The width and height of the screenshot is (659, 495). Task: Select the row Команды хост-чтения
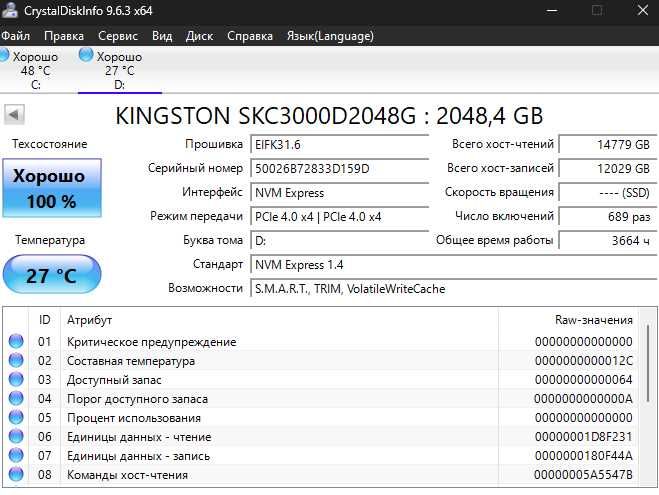point(321,475)
